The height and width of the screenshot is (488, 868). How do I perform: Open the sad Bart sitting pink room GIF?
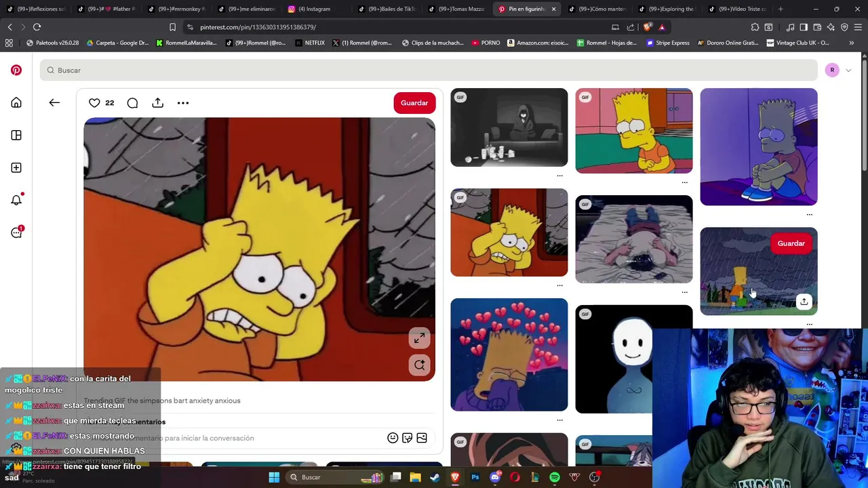pyautogui.click(x=634, y=131)
